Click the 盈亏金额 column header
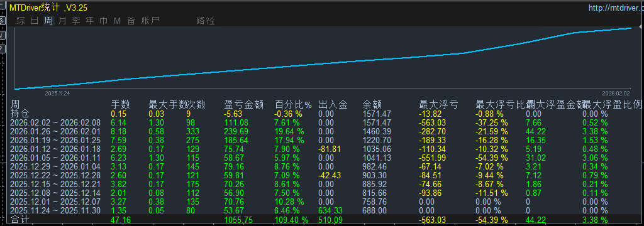644x226 pixels. coord(243,104)
